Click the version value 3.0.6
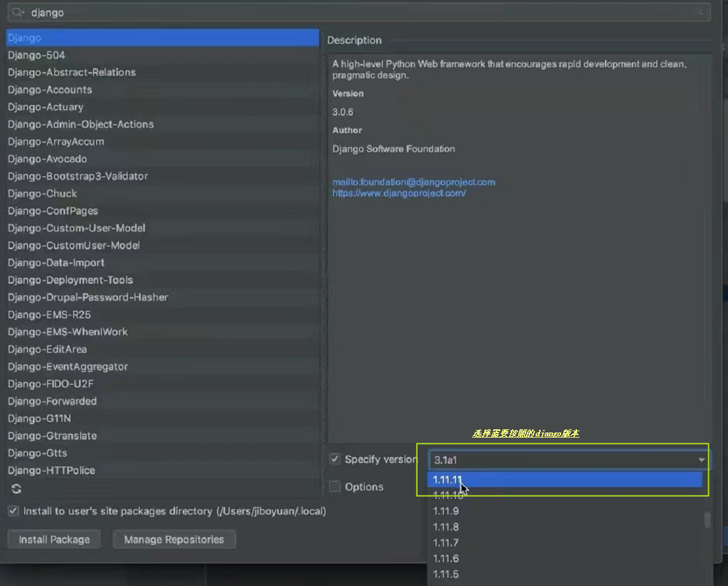The image size is (728, 586). [343, 112]
